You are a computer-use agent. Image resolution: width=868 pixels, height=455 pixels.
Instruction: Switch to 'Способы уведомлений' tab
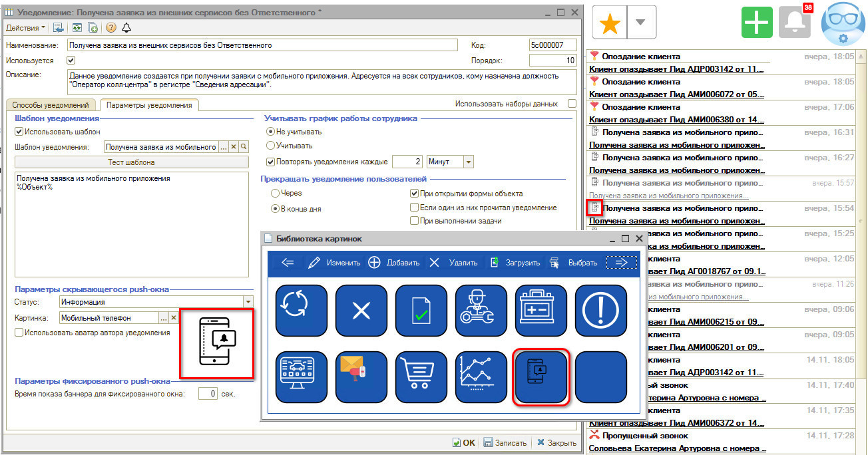click(x=51, y=105)
